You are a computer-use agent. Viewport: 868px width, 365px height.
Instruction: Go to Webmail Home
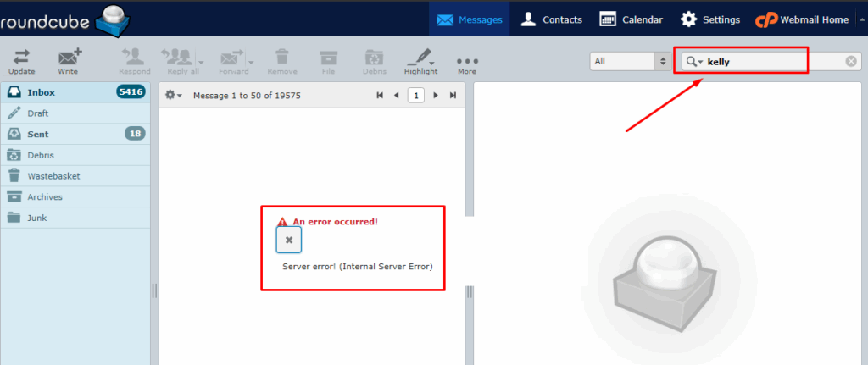pos(802,20)
